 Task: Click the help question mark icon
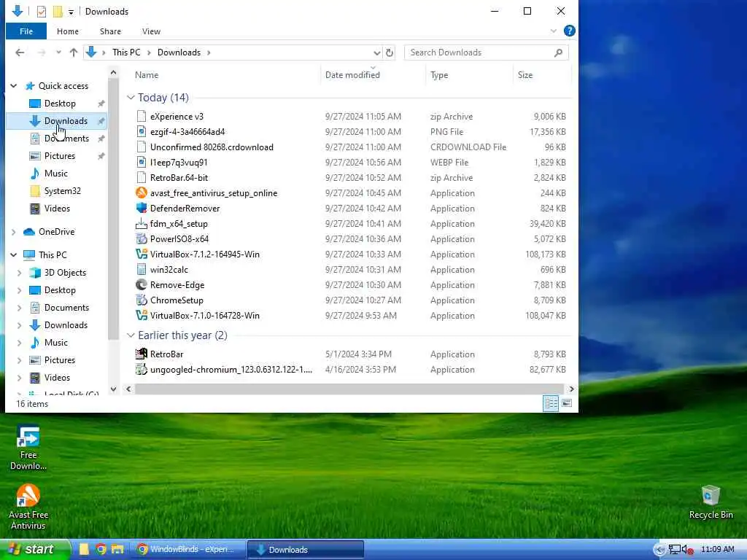569,31
